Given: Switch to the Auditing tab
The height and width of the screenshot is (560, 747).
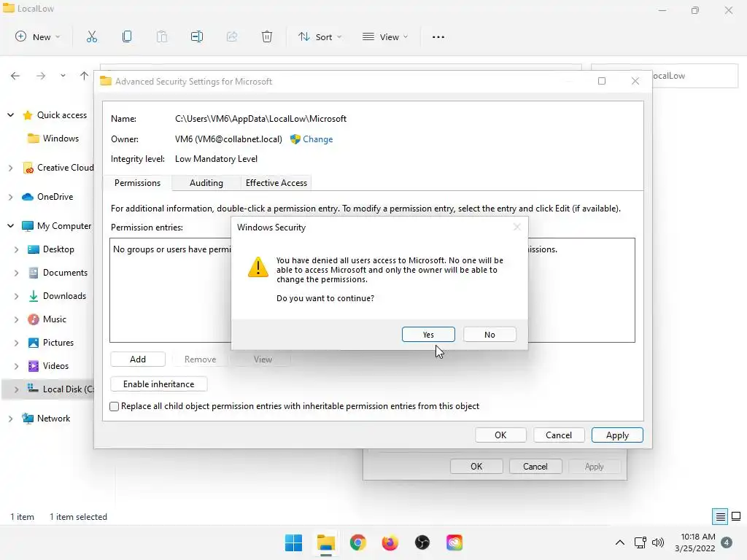Looking at the screenshot, I should click(206, 183).
